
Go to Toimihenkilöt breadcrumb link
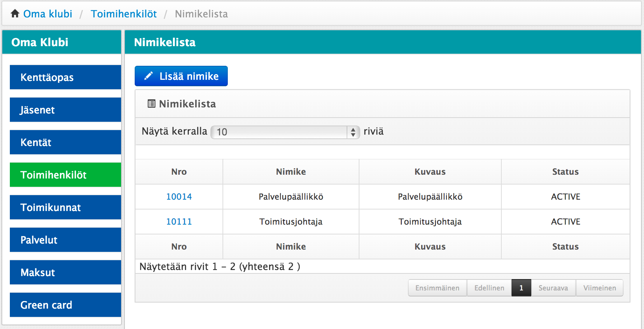coord(124,14)
